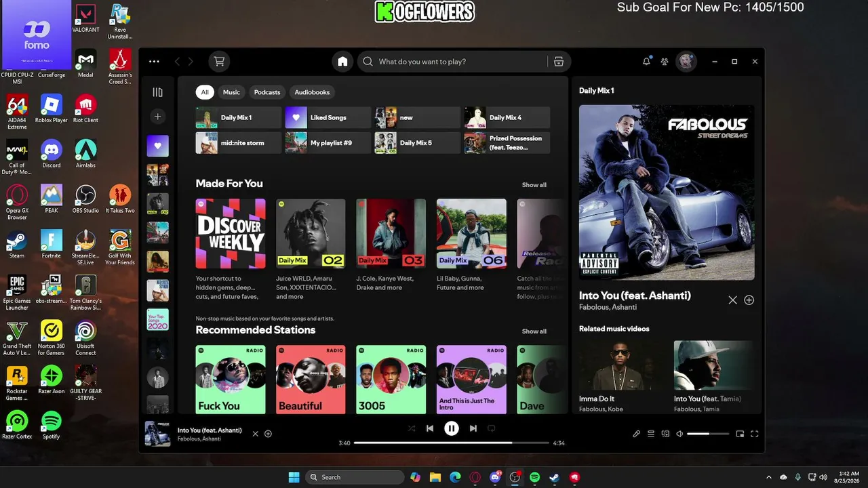Go back with the left arrow
This screenshot has height=488, width=868.
pos(178,62)
